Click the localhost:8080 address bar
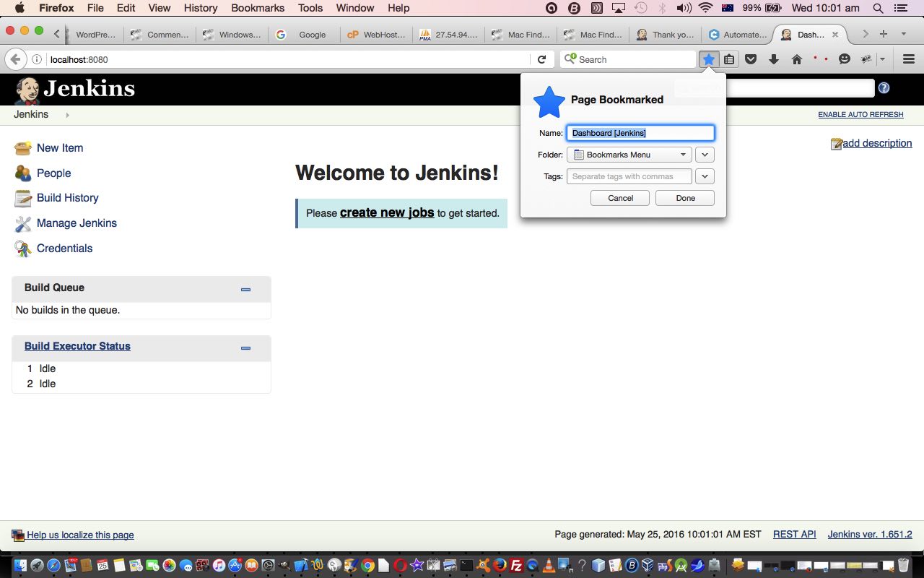This screenshot has height=578, width=924. pos(289,59)
